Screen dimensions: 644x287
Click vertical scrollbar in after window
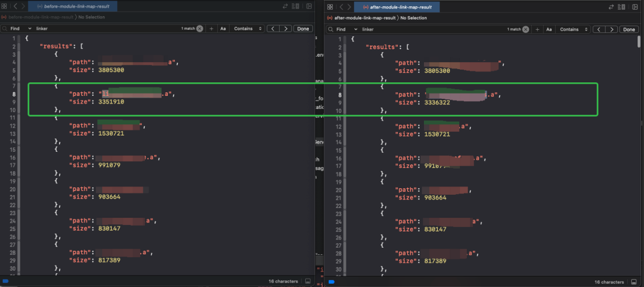[639, 42]
